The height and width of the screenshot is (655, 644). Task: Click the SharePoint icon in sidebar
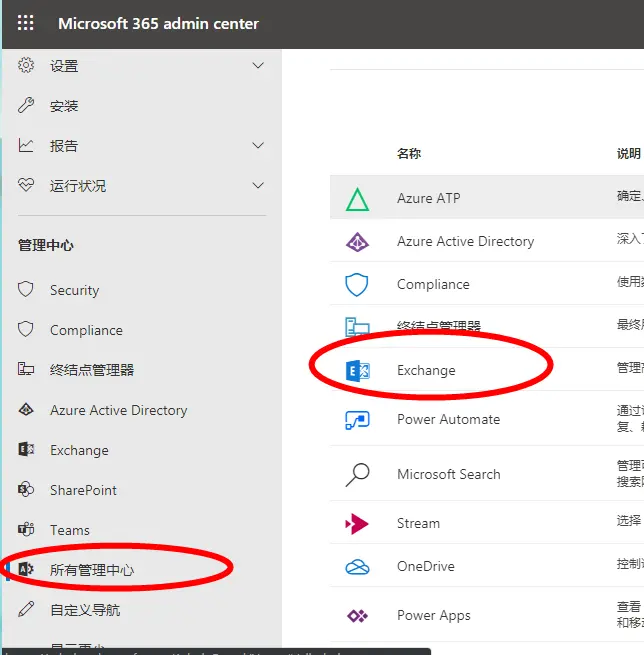coord(26,489)
